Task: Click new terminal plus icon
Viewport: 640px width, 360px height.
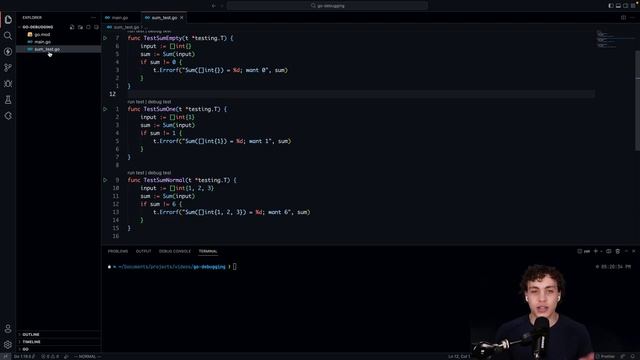Action: (x=596, y=251)
